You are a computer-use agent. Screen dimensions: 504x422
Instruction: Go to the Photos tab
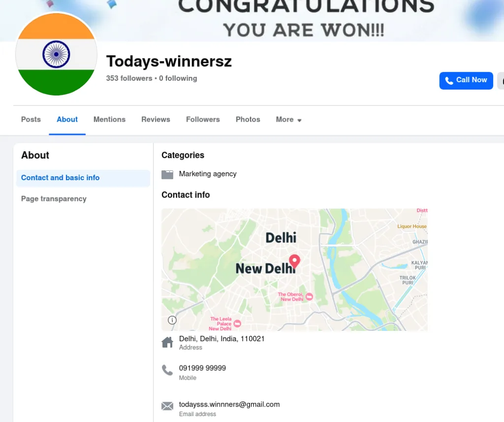click(x=248, y=120)
